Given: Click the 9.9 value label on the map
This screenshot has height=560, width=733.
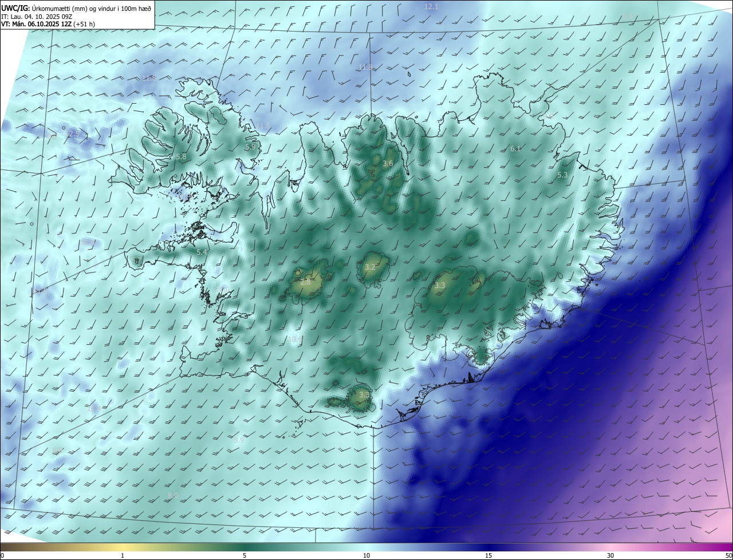Looking at the screenshot, I should click(239, 440).
